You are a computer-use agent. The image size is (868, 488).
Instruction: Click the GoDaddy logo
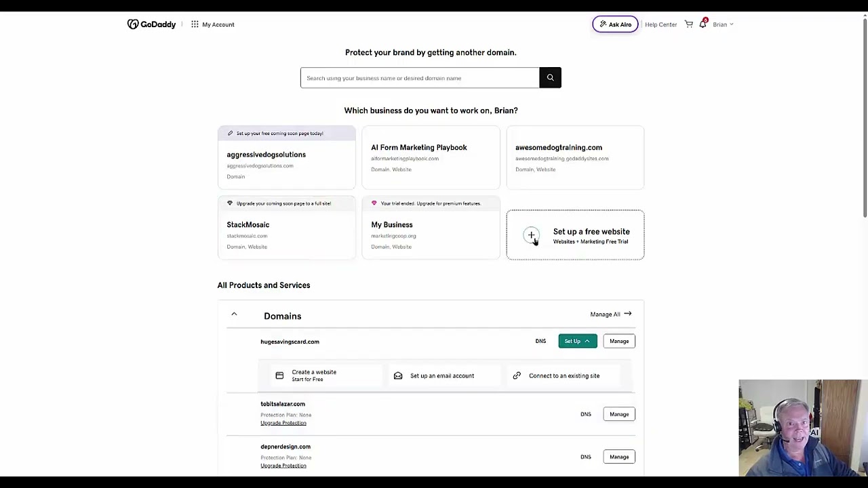click(x=151, y=24)
